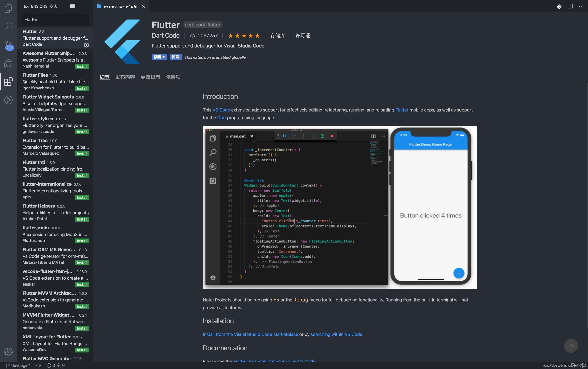This screenshot has width=588, height=369.
Task: Open Source Control view with 209 badge
Action: point(8,45)
